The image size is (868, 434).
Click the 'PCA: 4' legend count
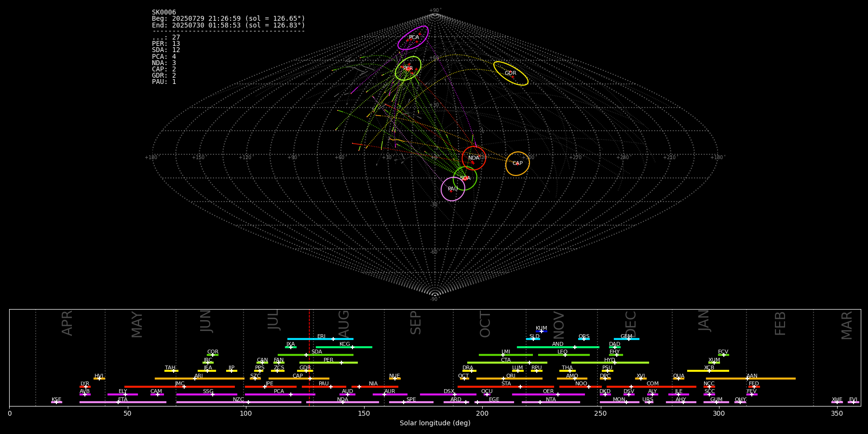click(164, 56)
